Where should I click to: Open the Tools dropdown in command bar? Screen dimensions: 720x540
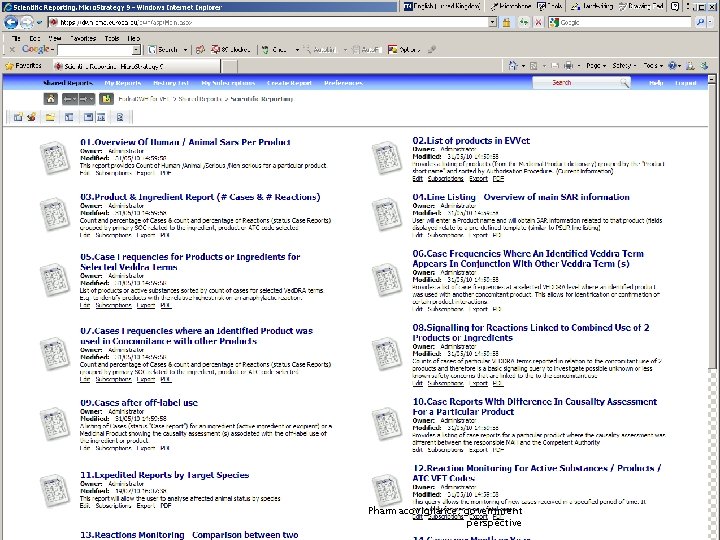(x=652, y=66)
